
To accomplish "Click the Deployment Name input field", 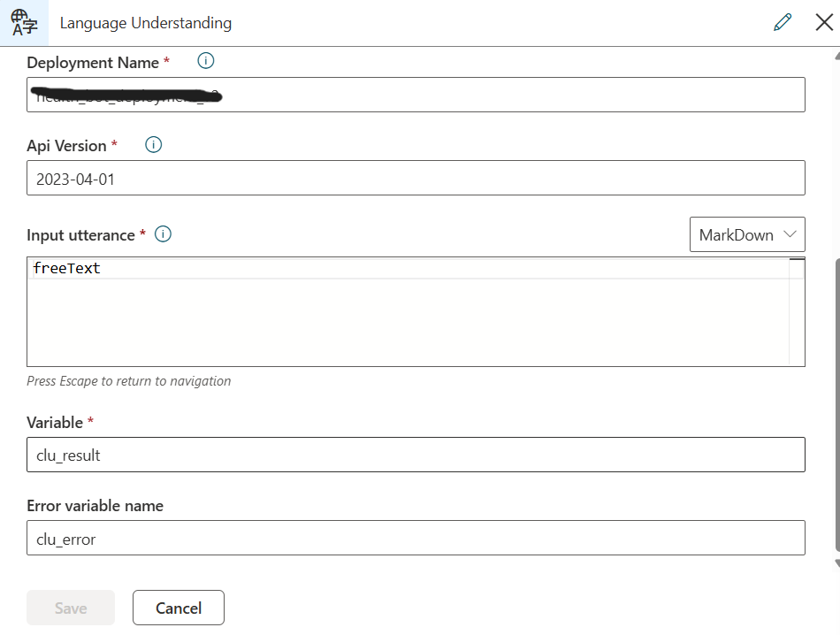I will [x=416, y=95].
